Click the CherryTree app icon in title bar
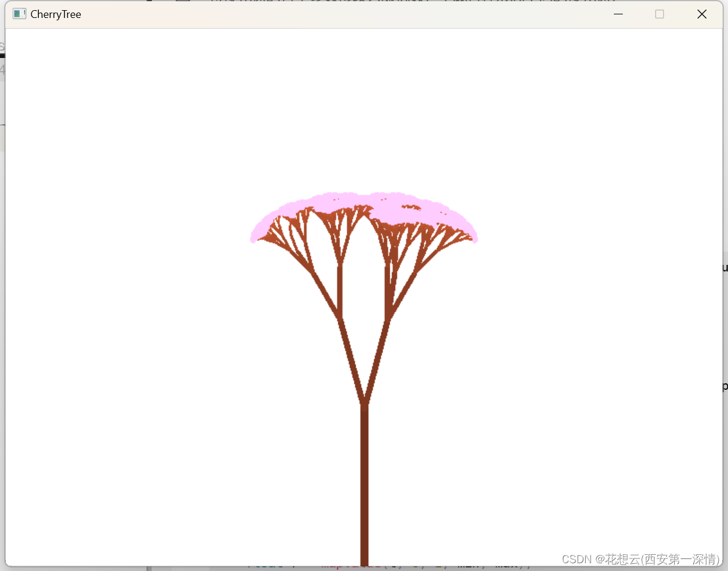Screen dimensions: 728x571 [x=19, y=14]
